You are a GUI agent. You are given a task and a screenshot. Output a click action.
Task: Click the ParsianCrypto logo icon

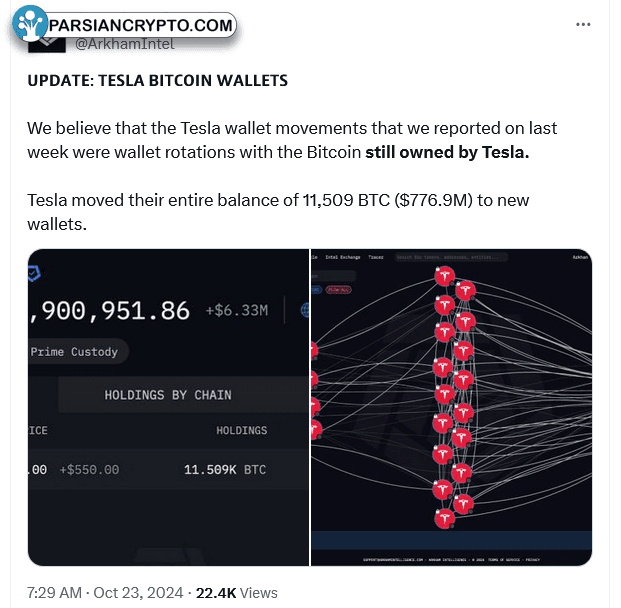[29, 23]
